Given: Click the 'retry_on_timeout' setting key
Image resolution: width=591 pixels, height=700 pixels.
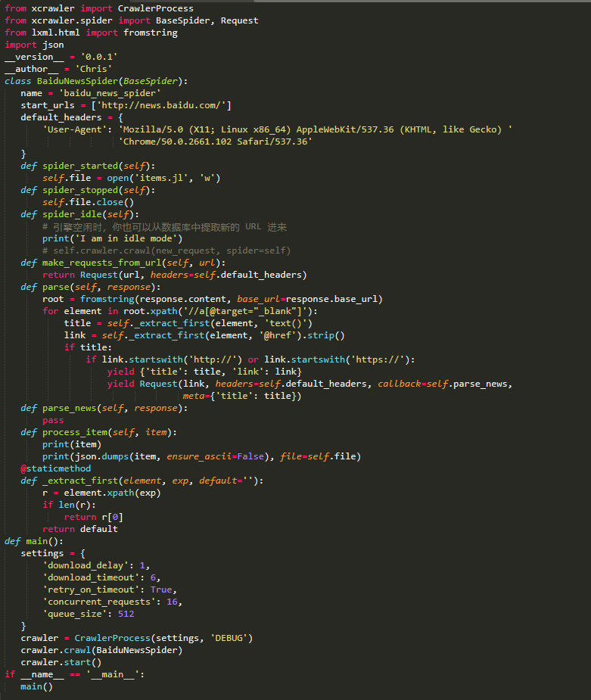Looking at the screenshot, I should point(91,590).
